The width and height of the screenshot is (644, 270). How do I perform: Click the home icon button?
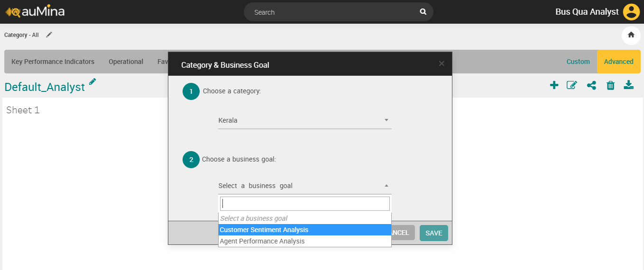click(631, 35)
